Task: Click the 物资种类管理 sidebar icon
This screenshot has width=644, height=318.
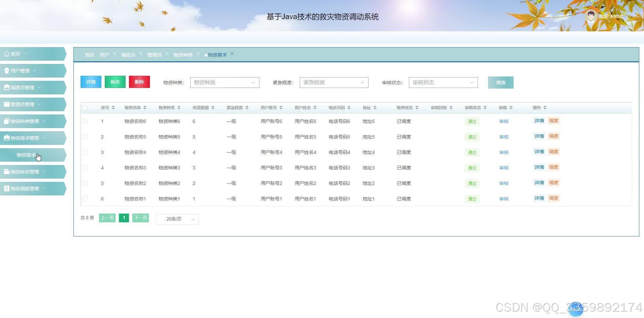Action: click(x=6, y=121)
